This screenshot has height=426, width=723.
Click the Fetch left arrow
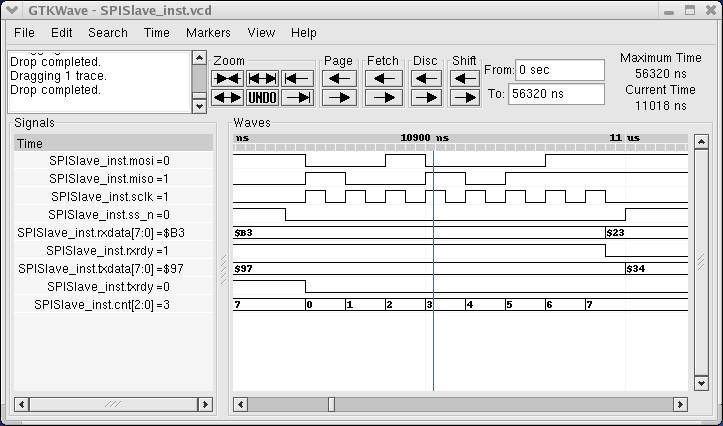[x=383, y=78]
